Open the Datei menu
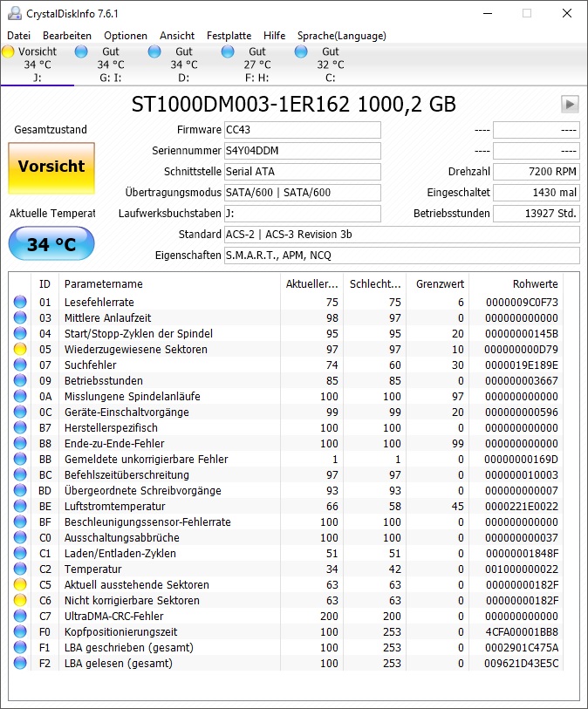Screen dimensions: 588x709 19,36
